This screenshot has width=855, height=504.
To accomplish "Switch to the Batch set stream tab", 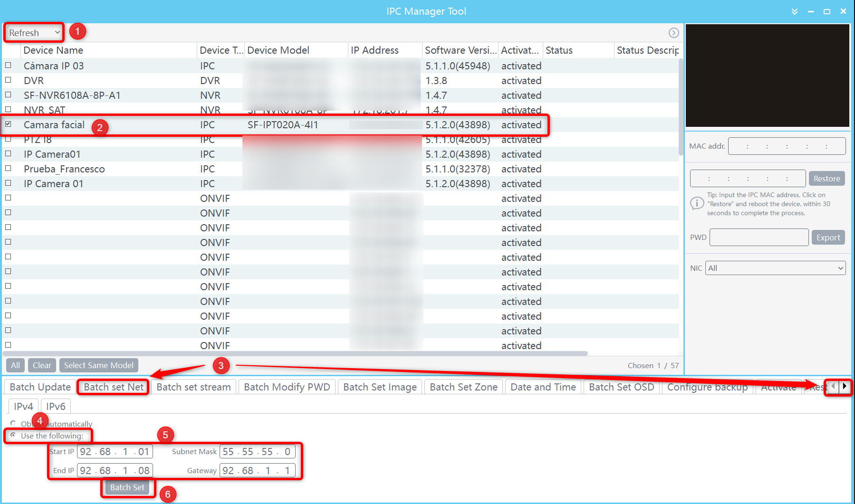I will 193,387.
